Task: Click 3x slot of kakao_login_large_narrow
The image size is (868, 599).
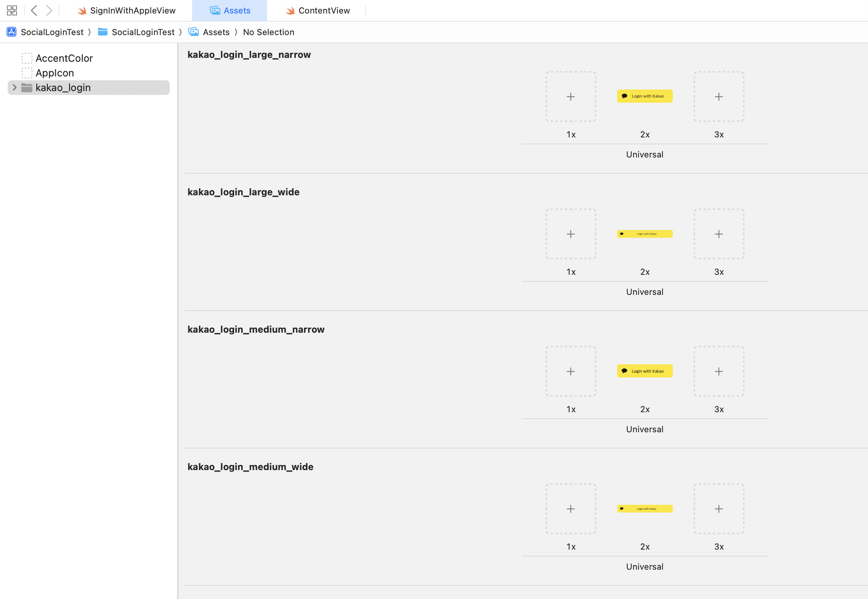Action: [719, 96]
